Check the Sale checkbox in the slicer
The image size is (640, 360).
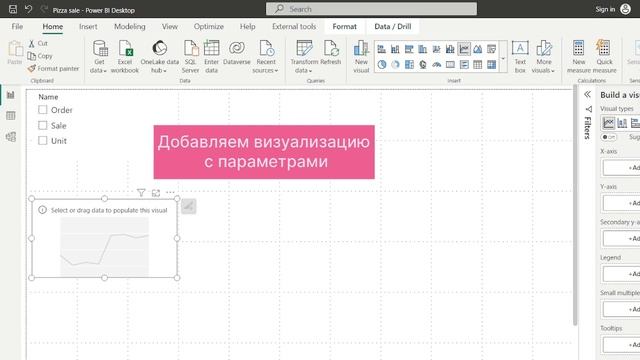coord(42,125)
